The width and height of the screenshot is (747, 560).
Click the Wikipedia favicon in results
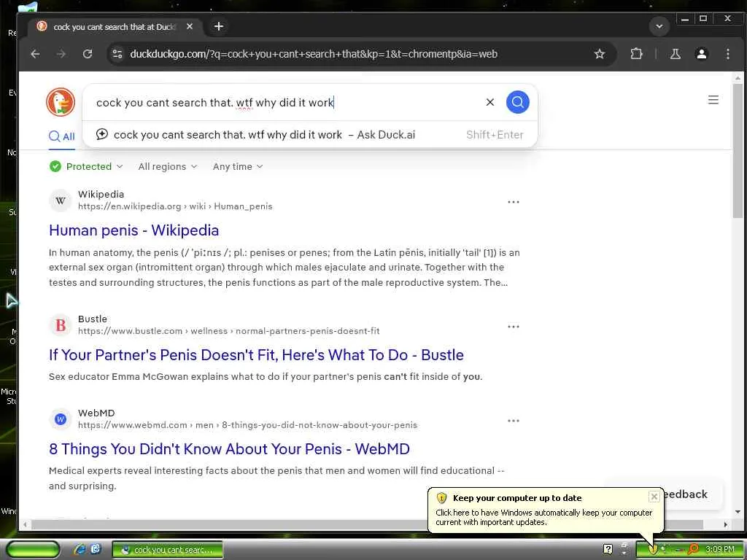(x=61, y=201)
